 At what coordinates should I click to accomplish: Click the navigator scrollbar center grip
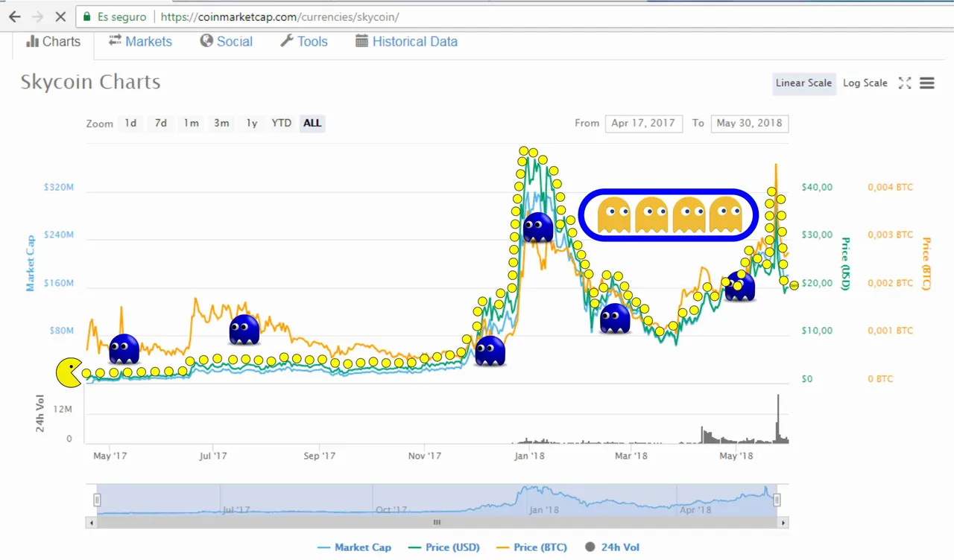(x=437, y=523)
